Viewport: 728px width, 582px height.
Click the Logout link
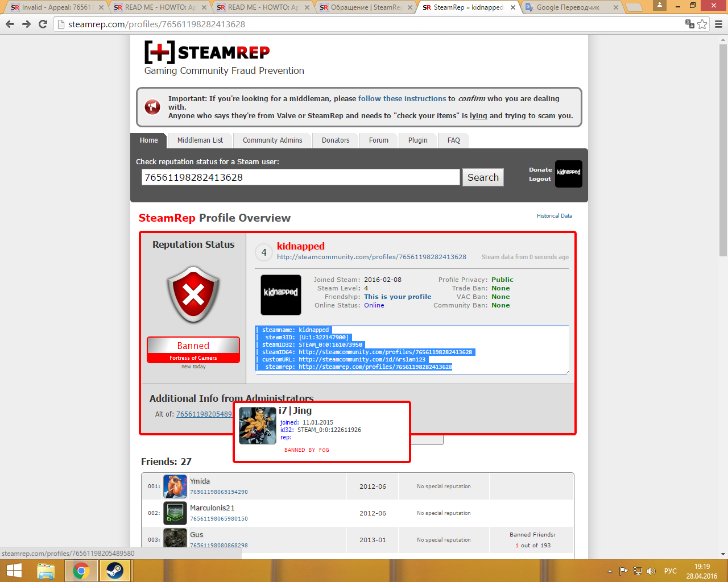point(540,178)
